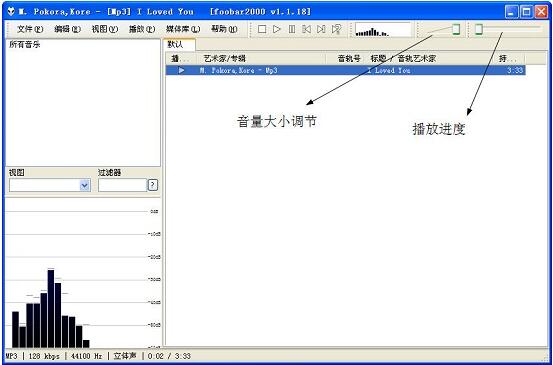The height and width of the screenshot is (365, 553).
Task: Open the 文件 menu
Action: [x=30, y=29]
